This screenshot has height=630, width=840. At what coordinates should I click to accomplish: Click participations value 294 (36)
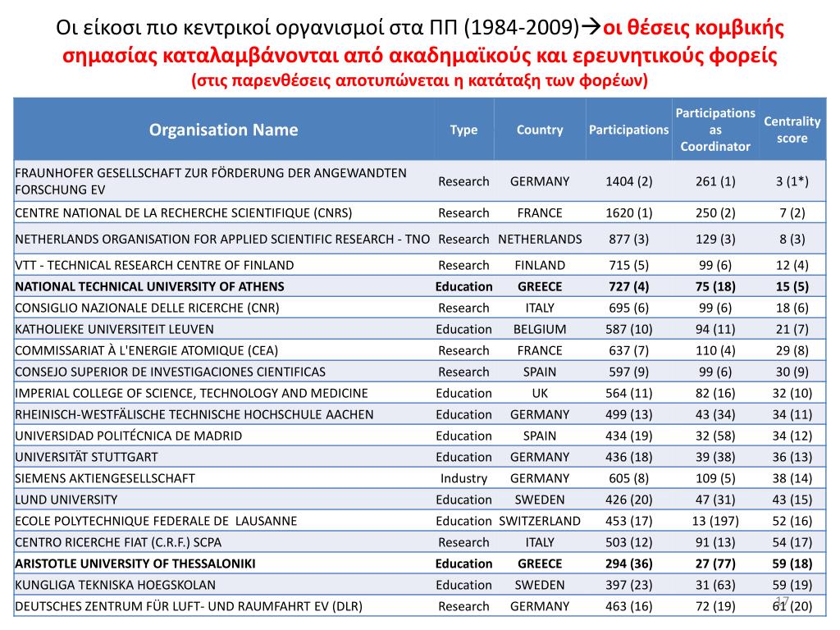[x=629, y=564]
